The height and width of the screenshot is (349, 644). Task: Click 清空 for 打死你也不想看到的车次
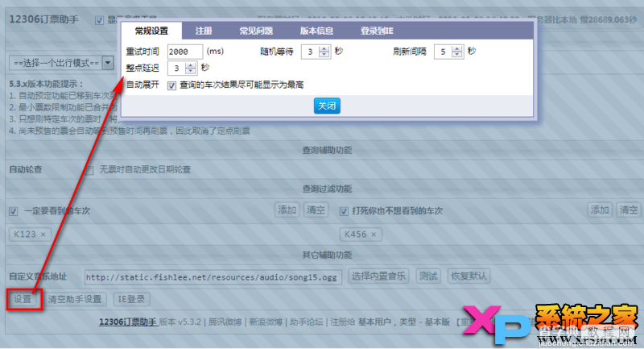[x=629, y=210]
